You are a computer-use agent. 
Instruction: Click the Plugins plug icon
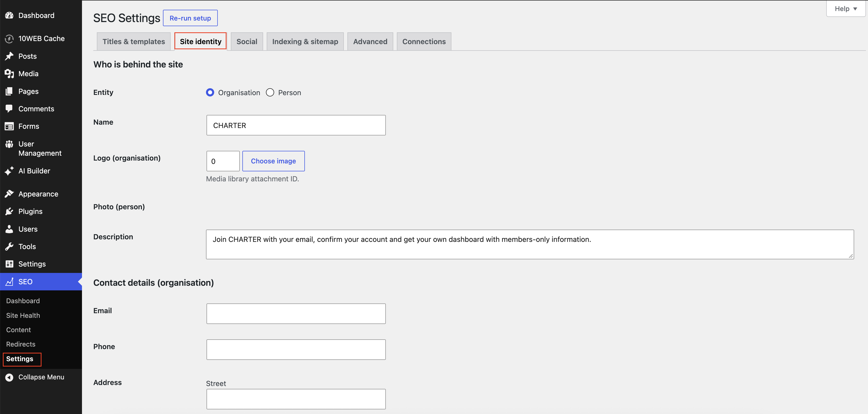click(9, 211)
